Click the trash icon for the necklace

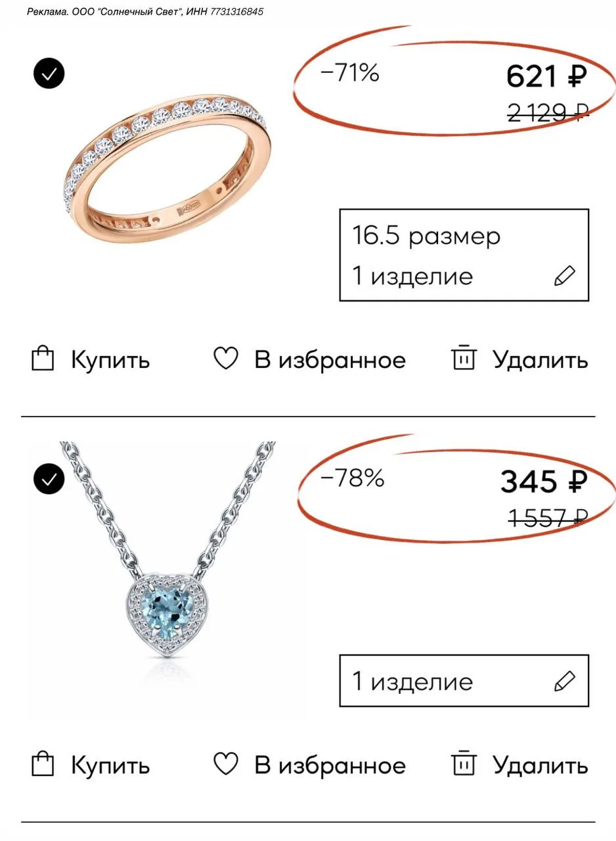pyautogui.click(x=464, y=763)
